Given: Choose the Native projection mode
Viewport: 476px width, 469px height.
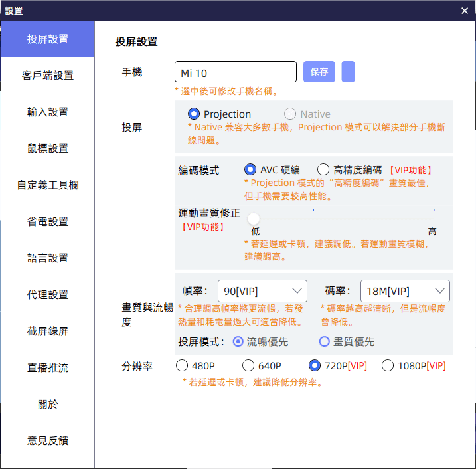Looking at the screenshot, I should pyautogui.click(x=290, y=114).
